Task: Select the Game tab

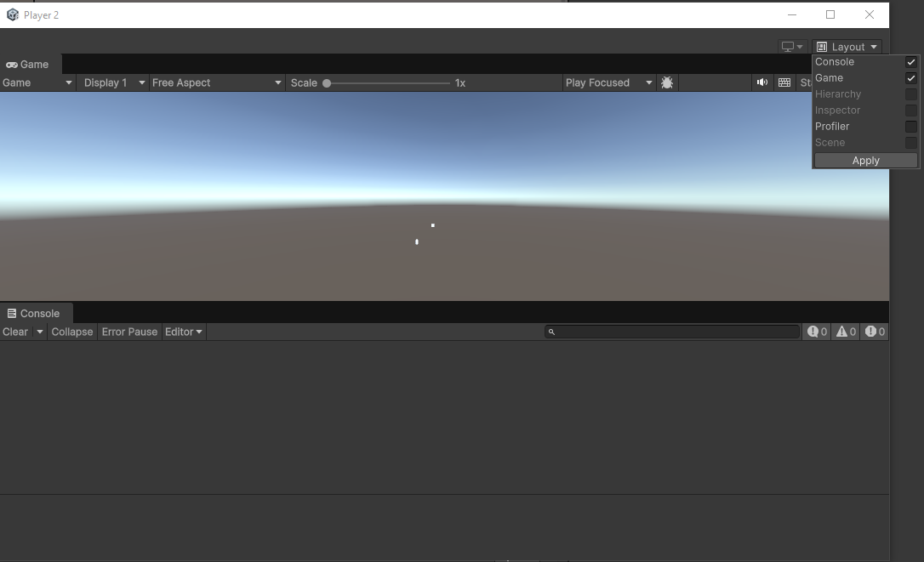Action: tap(28, 64)
